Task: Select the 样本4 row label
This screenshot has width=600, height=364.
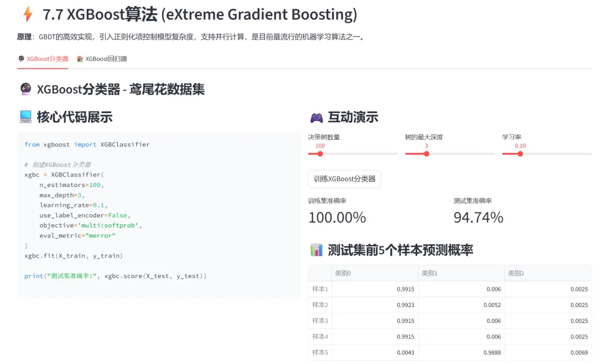Action: click(320, 337)
